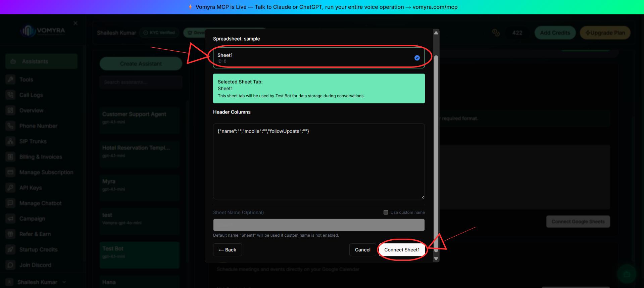
Task: Select the Customer Support Agent assistant
Action: pos(140,121)
